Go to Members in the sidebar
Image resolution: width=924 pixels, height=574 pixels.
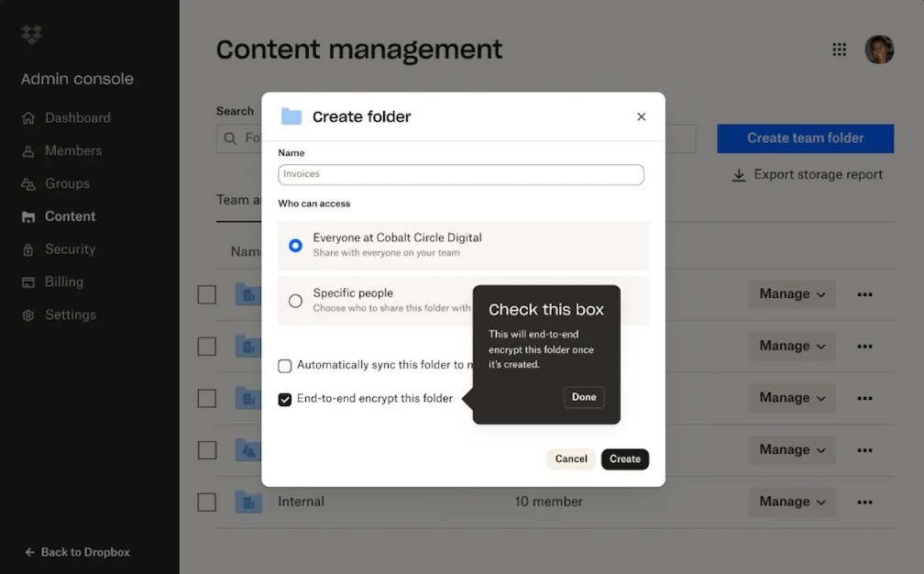coord(73,150)
